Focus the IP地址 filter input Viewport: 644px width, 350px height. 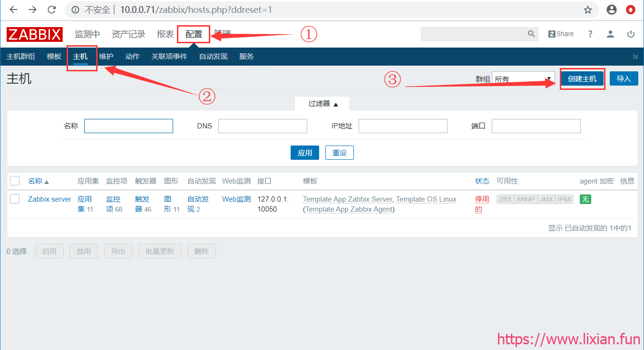point(403,126)
